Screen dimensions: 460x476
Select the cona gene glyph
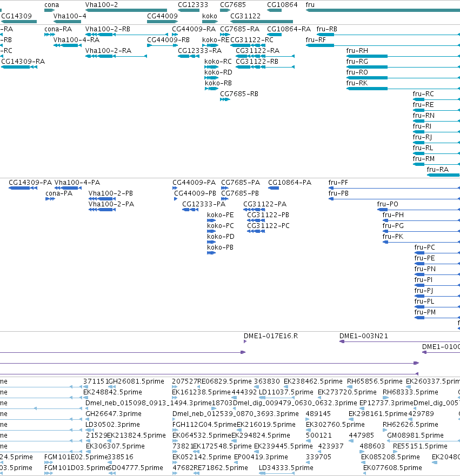click(50, 10)
